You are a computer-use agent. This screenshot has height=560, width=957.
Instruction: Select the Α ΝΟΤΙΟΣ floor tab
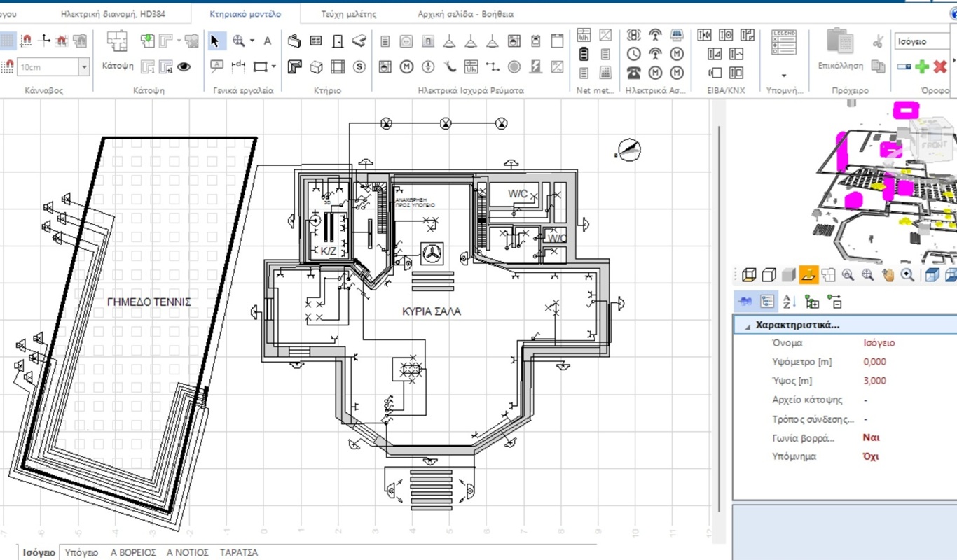[x=188, y=552]
